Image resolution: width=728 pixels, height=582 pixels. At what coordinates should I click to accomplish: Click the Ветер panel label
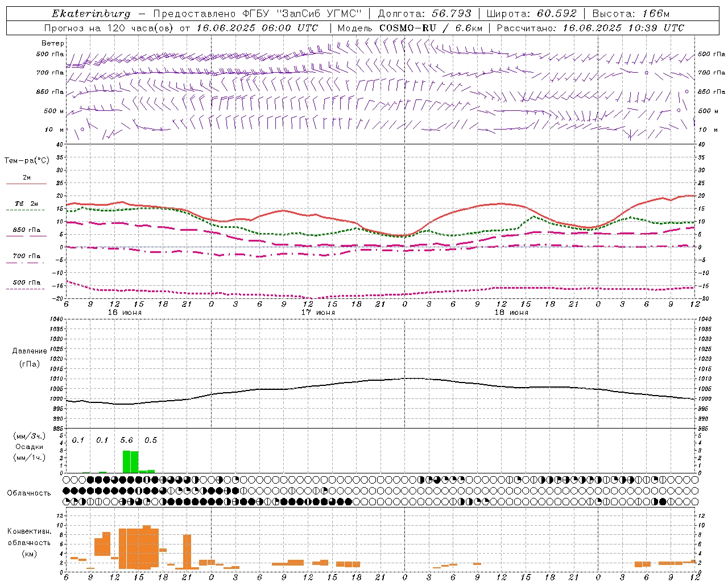tap(53, 43)
